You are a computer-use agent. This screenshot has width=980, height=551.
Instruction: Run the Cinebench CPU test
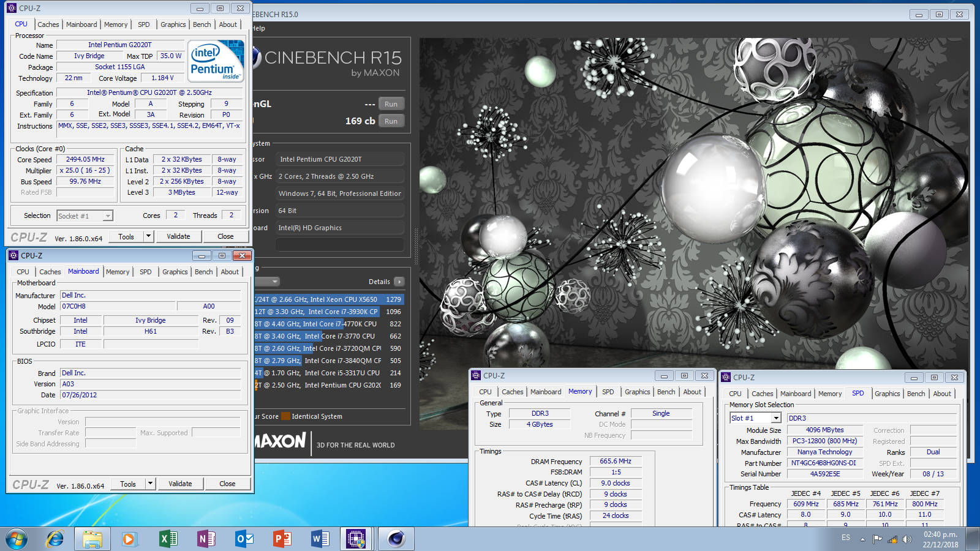tap(391, 121)
